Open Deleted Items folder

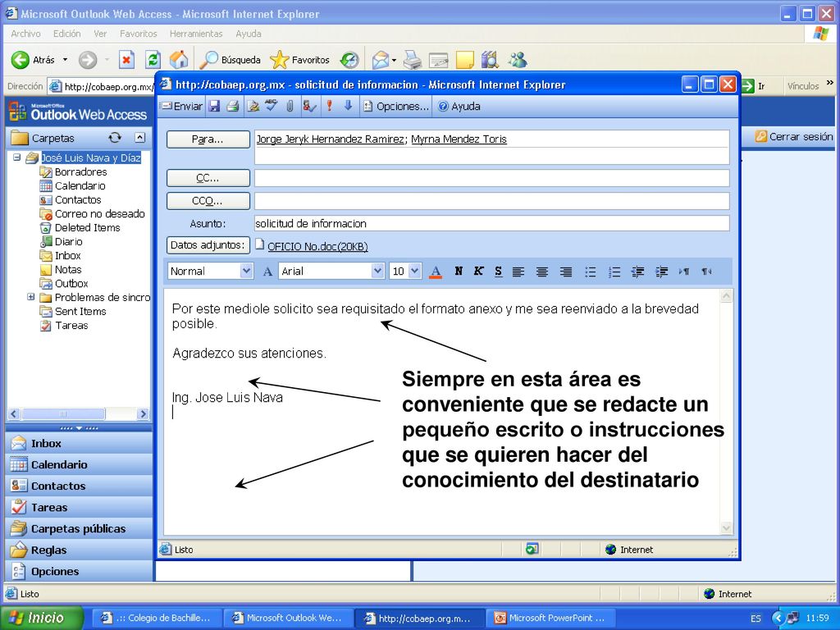[87, 228]
